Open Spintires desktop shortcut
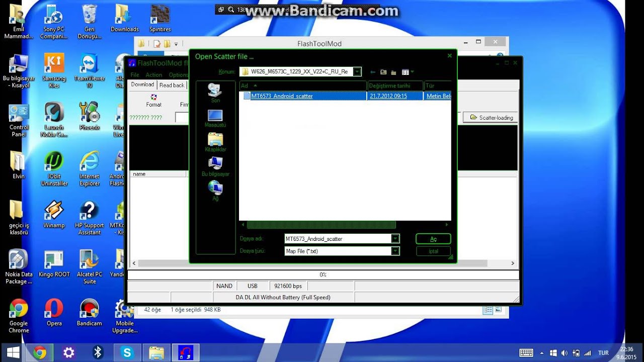Screen dimensions: 644x362 [160, 19]
